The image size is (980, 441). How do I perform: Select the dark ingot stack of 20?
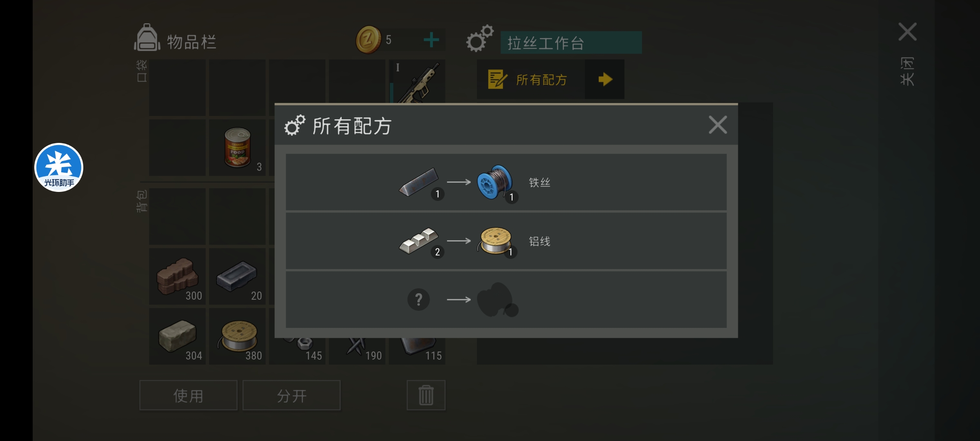click(238, 276)
